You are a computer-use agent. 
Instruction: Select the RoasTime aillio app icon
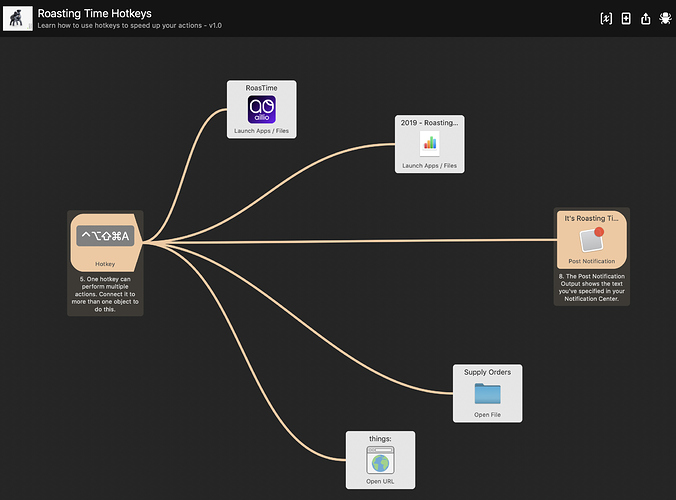click(x=261, y=110)
